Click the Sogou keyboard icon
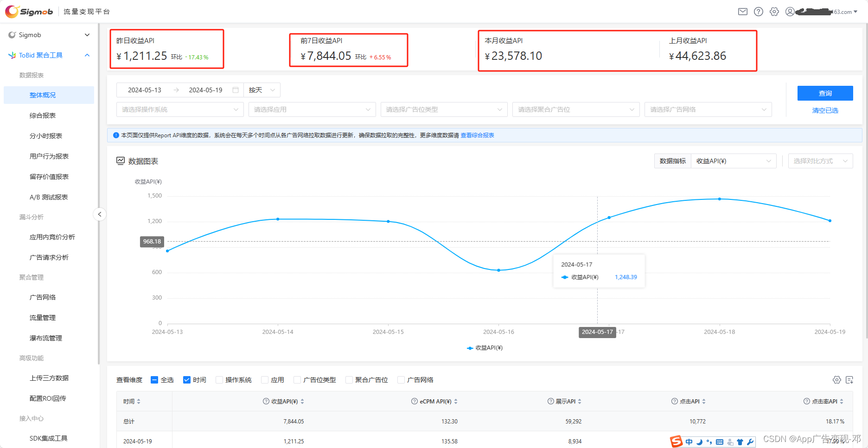868x448 pixels. click(x=720, y=442)
